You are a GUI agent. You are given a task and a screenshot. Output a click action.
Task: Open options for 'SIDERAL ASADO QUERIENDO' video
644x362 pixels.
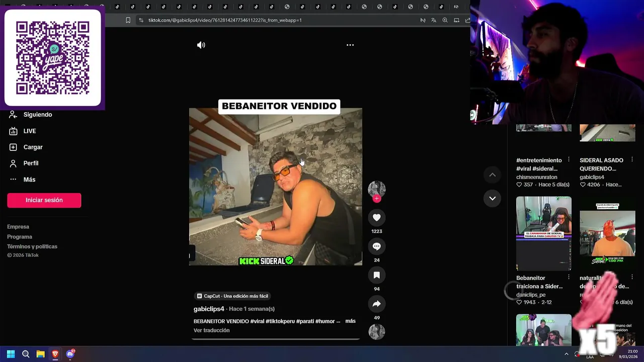632,159
